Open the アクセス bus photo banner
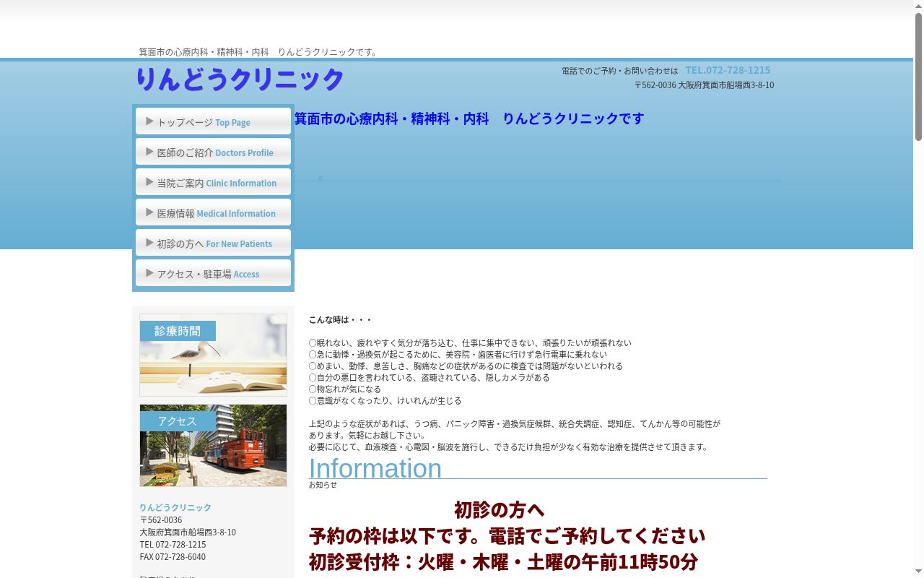Image resolution: width=924 pixels, height=578 pixels. [213, 445]
